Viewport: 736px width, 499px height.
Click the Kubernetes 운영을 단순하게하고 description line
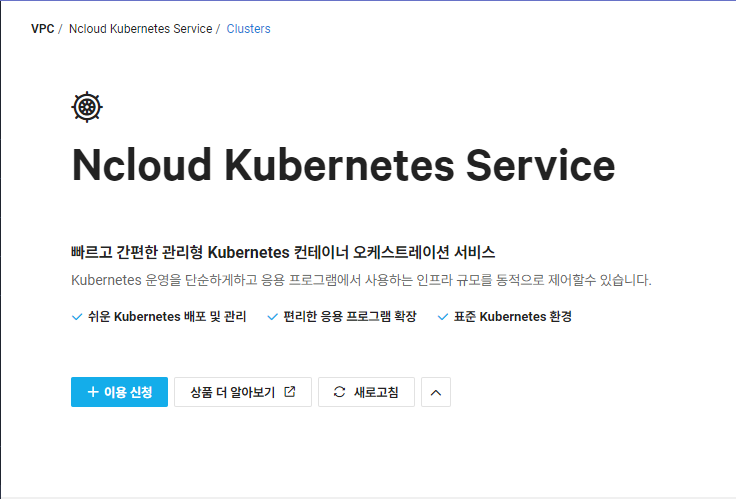(361, 280)
